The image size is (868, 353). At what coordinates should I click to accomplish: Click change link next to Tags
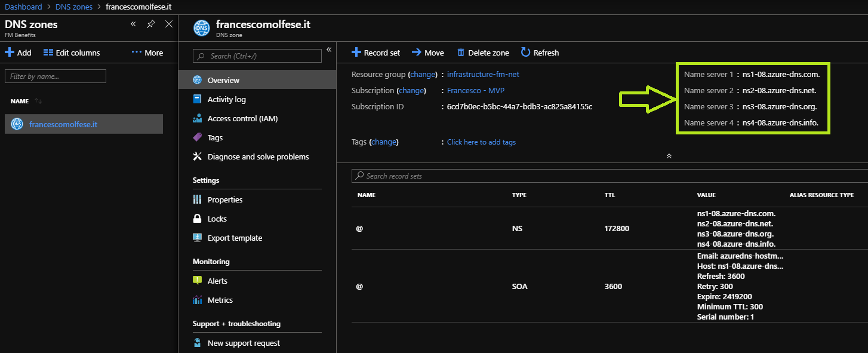[384, 142]
